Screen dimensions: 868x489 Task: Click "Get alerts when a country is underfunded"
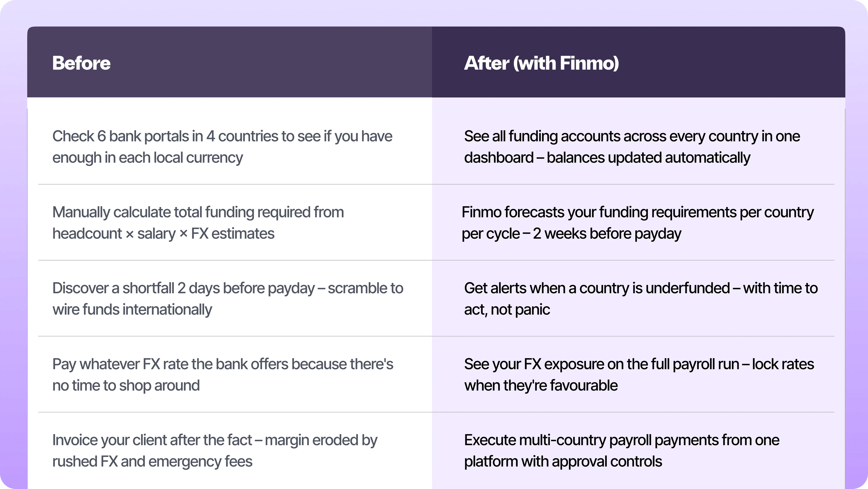(x=641, y=288)
